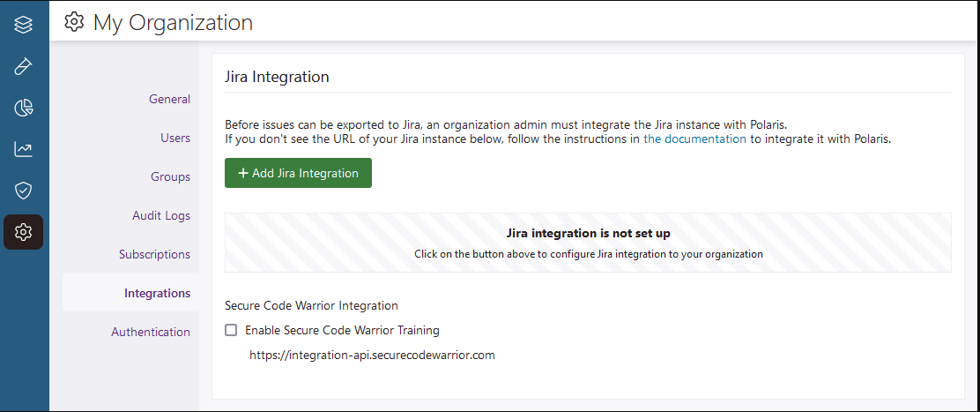Image resolution: width=980 pixels, height=412 pixels.
Task: Open the shield checkmark sidebar icon
Action: 24,191
